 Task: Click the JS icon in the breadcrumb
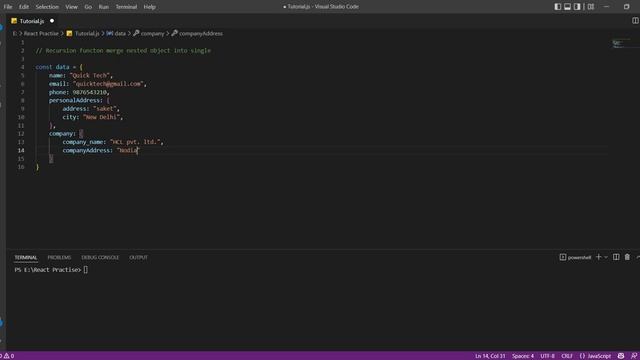pyautogui.click(x=69, y=33)
